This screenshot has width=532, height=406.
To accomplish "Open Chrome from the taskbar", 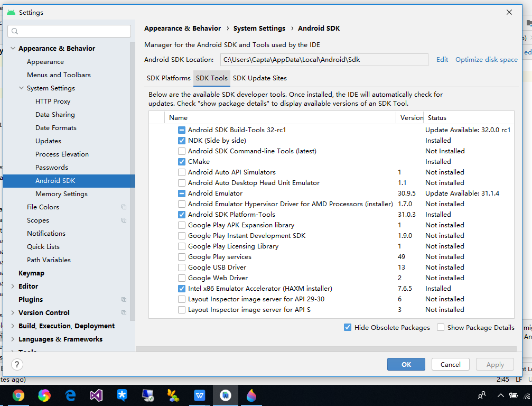I will (x=18, y=395).
